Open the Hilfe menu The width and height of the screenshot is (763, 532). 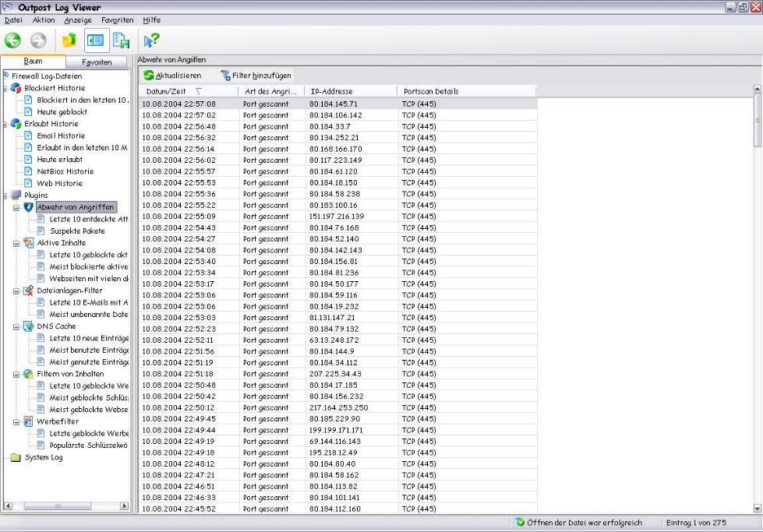[151, 20]
